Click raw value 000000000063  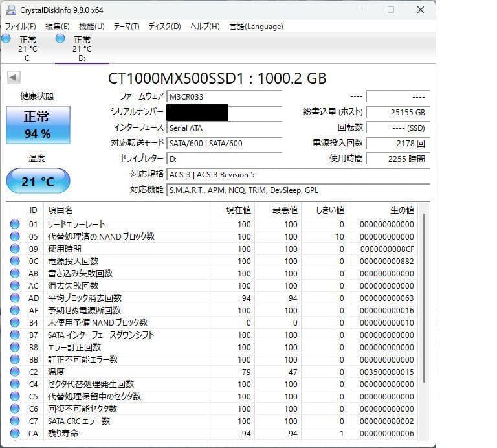387,298
